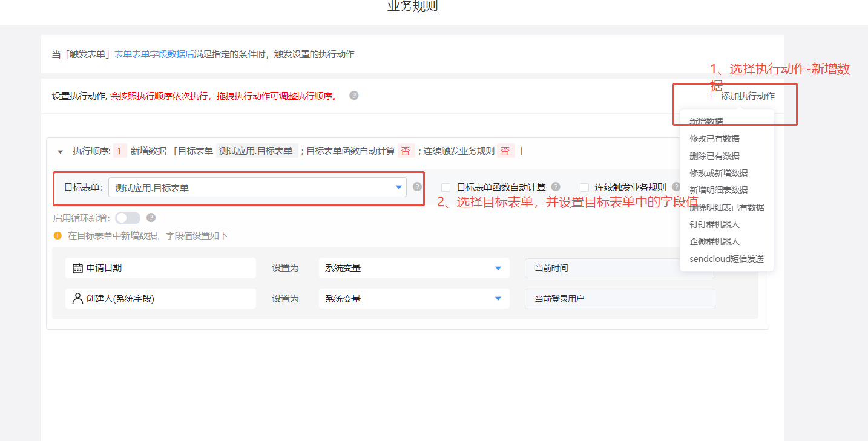Click the 当前登录用户 value field
Image resolution: width=868 pixels, height=441 pixels.
(x=619, y=299)
